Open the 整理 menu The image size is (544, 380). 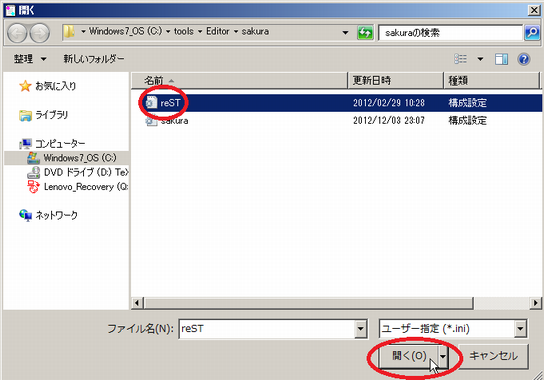(x=30, y=59)
